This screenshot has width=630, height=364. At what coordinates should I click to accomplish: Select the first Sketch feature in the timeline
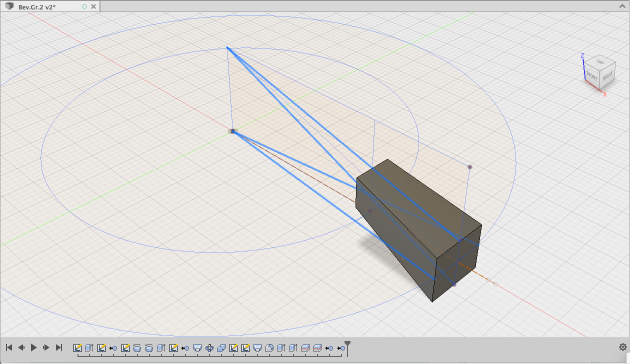(77, 347)
